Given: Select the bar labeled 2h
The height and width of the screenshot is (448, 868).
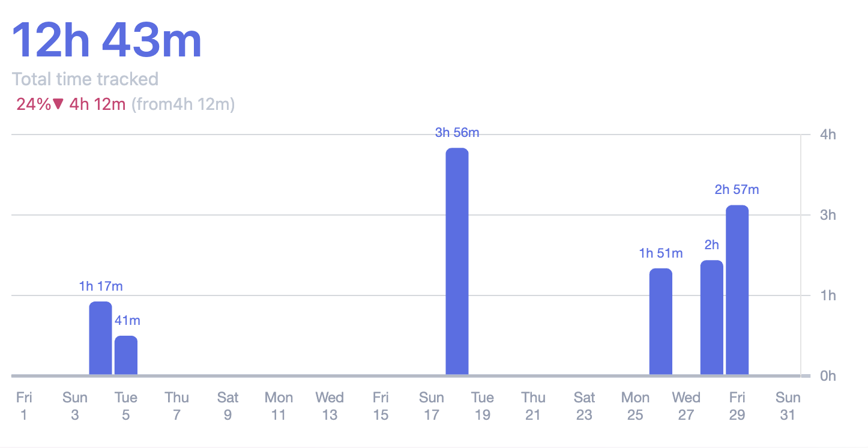Looking at the screenshot, I should click(711, 318).
